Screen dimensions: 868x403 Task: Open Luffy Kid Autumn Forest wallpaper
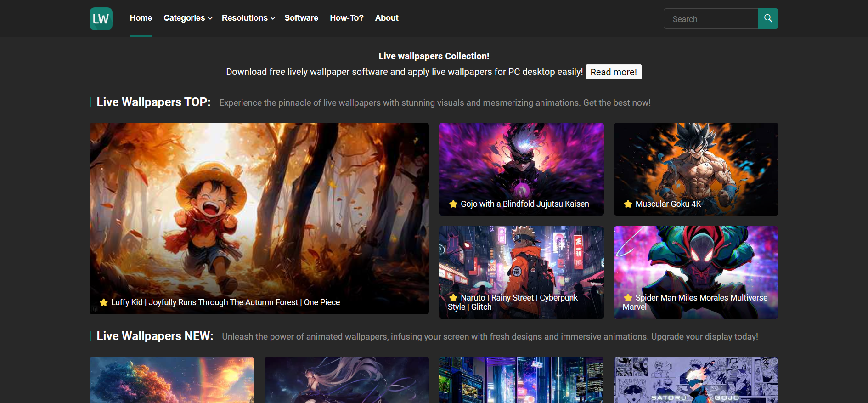(259, 218)
